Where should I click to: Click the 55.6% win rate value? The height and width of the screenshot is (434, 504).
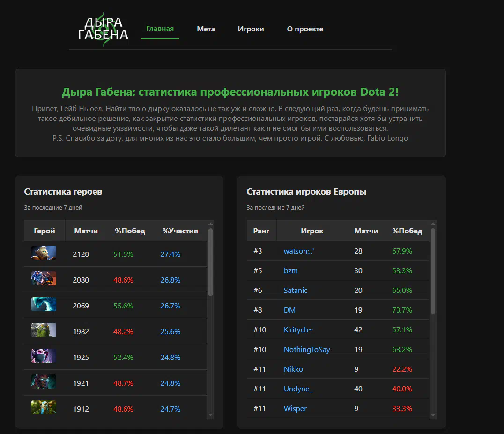(123, 306)
